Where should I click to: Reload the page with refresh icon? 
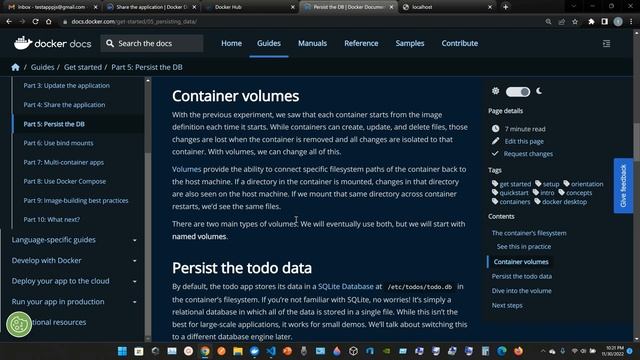pyautogui.click(x=36, y=22)
